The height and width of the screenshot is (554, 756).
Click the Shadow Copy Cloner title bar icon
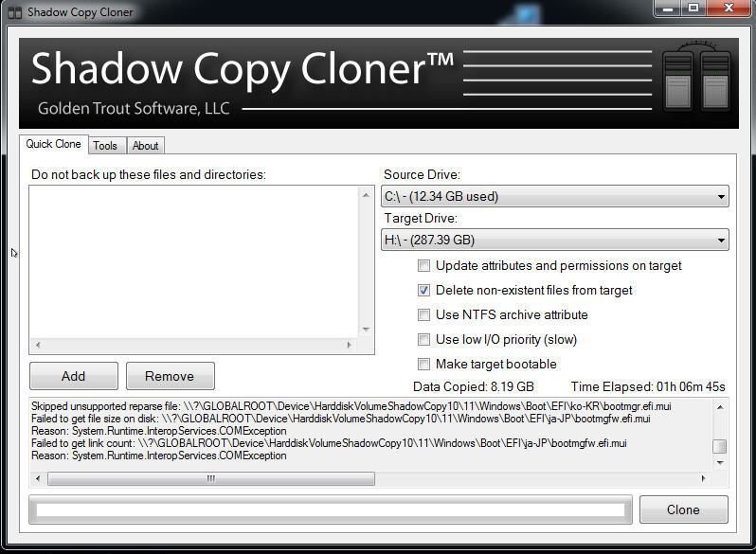(15, 12)
